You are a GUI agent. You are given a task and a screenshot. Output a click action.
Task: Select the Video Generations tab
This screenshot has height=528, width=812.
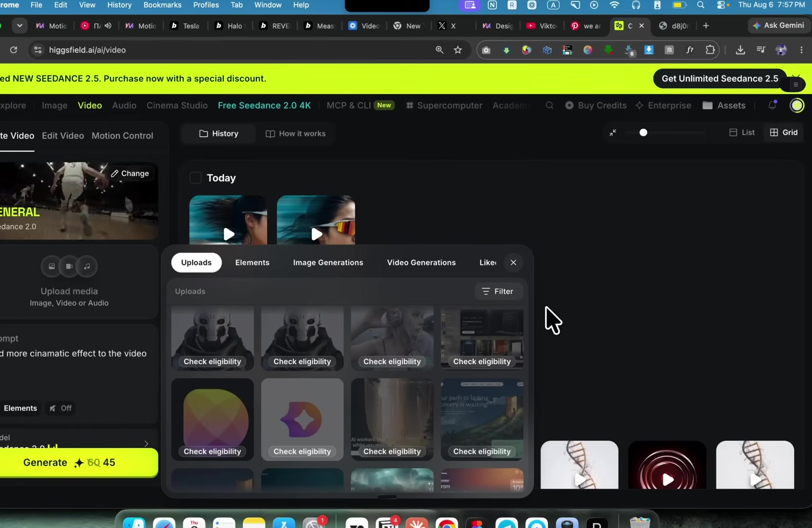pyautogui.click(x=421, y=263)
